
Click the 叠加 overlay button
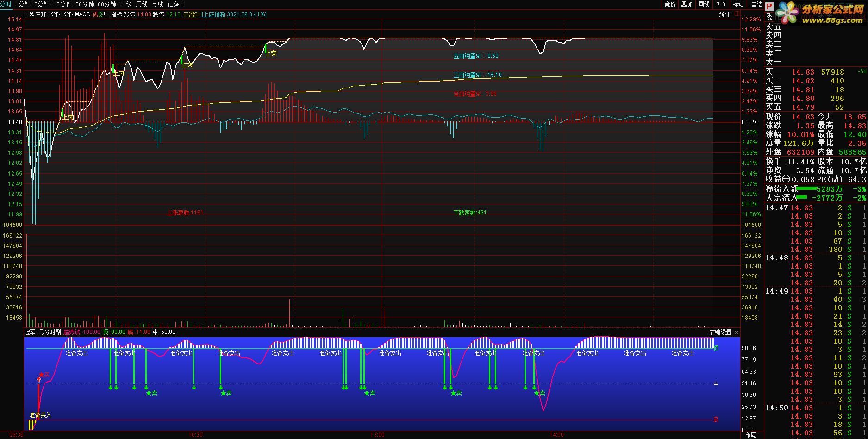[x=687, y=4]
